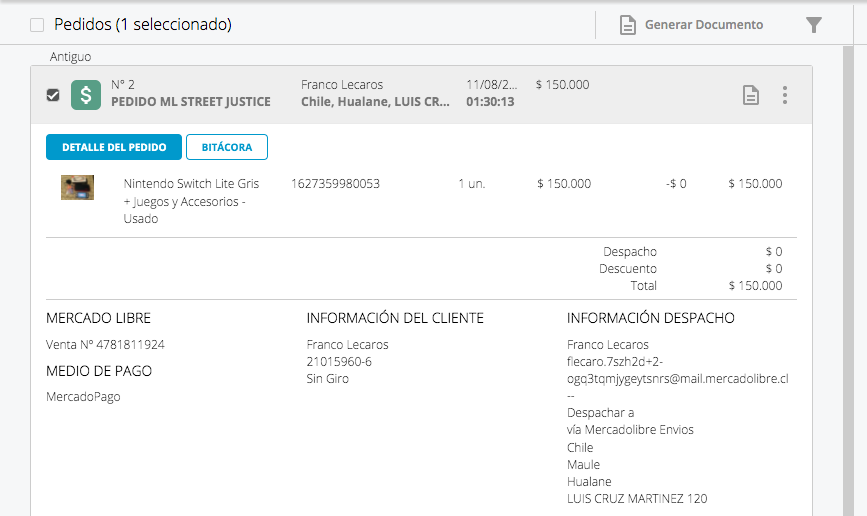Click order time 01:30:13
This screenshot has width=867, height=516.
pyautogui.click(x=490, y=102)
